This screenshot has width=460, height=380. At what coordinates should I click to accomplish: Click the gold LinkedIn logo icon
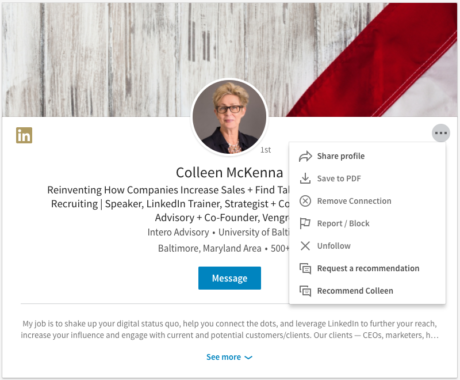24,135
